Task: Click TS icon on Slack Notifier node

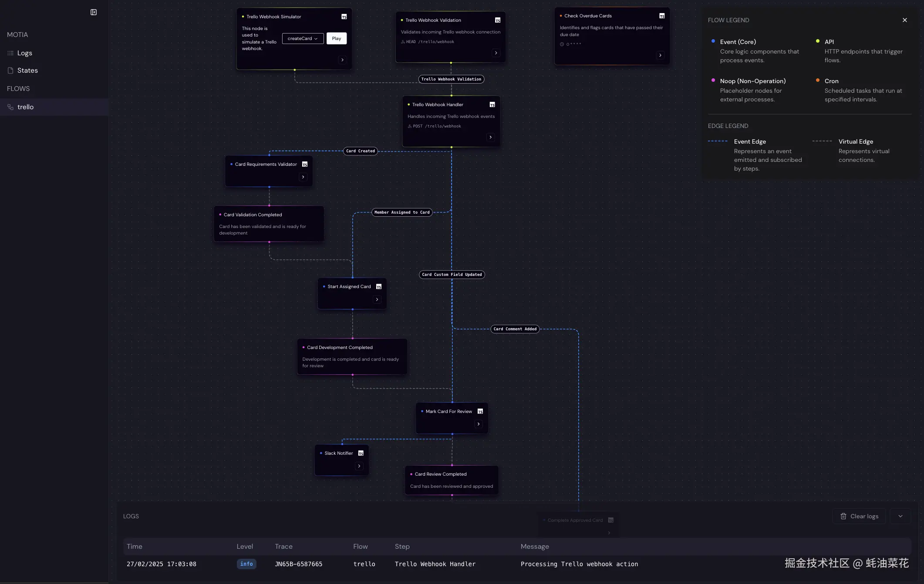Action: point(361,453)
